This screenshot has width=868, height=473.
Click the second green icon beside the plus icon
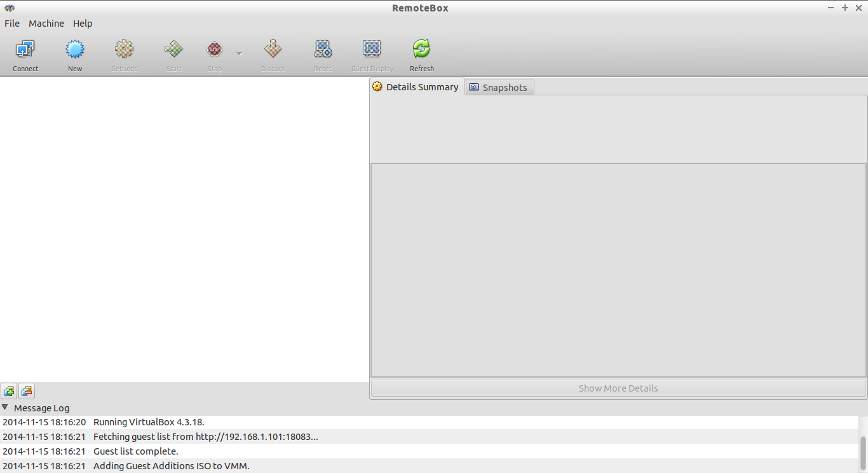27,391
